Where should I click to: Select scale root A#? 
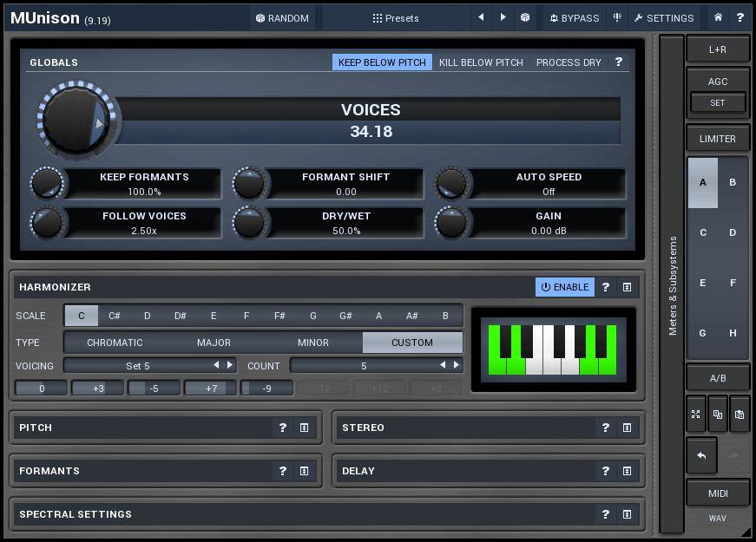[x=411, y=316]
